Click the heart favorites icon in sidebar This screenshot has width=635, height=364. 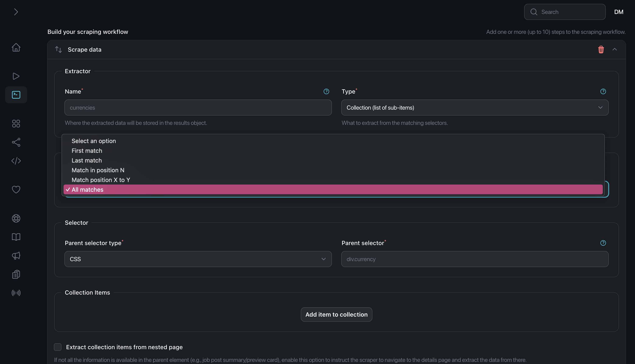[16, 189]
